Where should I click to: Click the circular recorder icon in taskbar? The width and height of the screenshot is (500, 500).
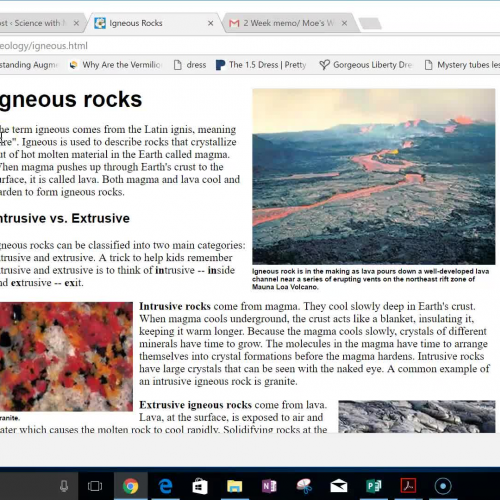coord(443,486)
